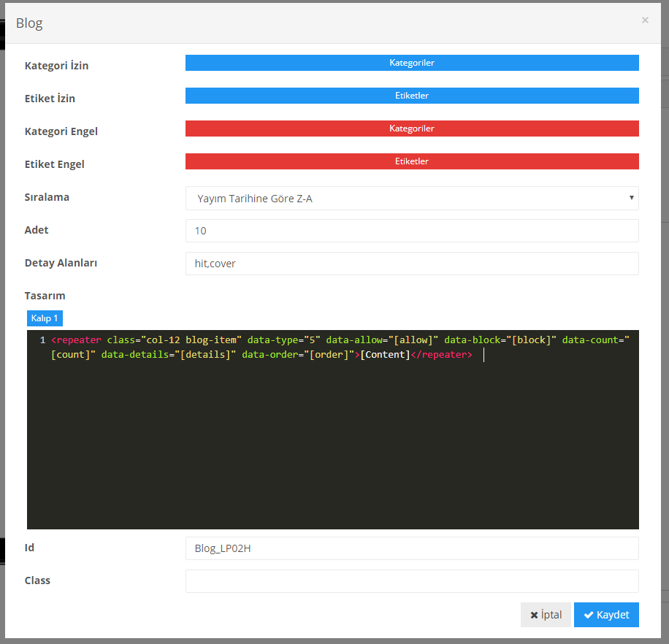Click into the Detay Alanları field
The height and width of the screenshot is (644, 669).
[x=412, y=264]
